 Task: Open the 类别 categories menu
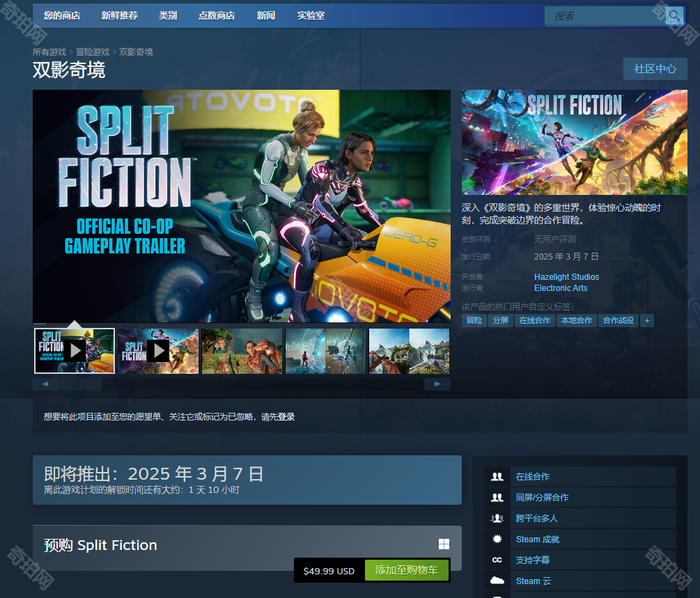[168, 15]
